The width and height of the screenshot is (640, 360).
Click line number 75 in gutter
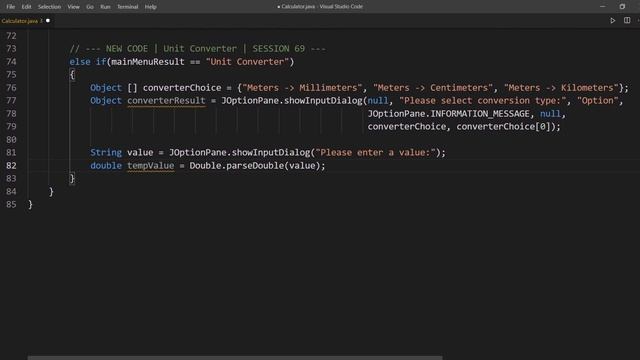coord(11,75)
